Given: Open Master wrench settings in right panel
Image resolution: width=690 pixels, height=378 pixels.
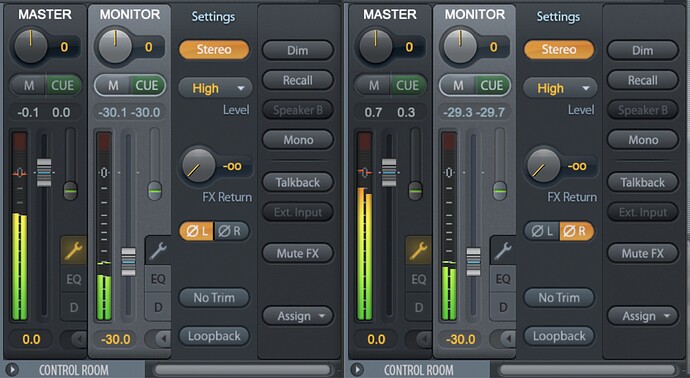Looking at the screenshot, I should tap(418, 250).
